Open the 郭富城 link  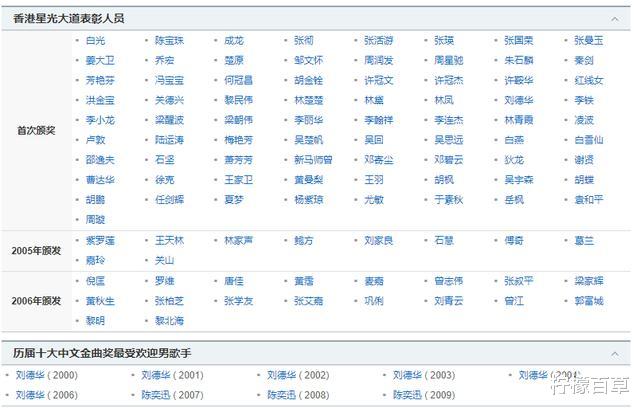[589, 301]
